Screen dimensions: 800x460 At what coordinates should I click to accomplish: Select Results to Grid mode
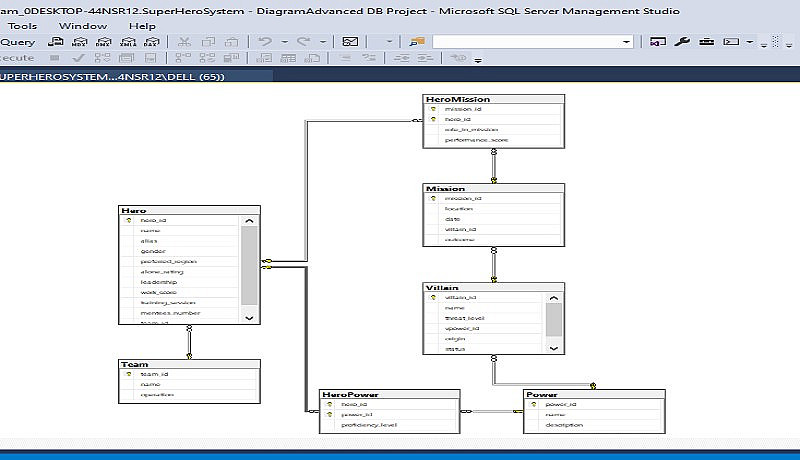point(288,58)
